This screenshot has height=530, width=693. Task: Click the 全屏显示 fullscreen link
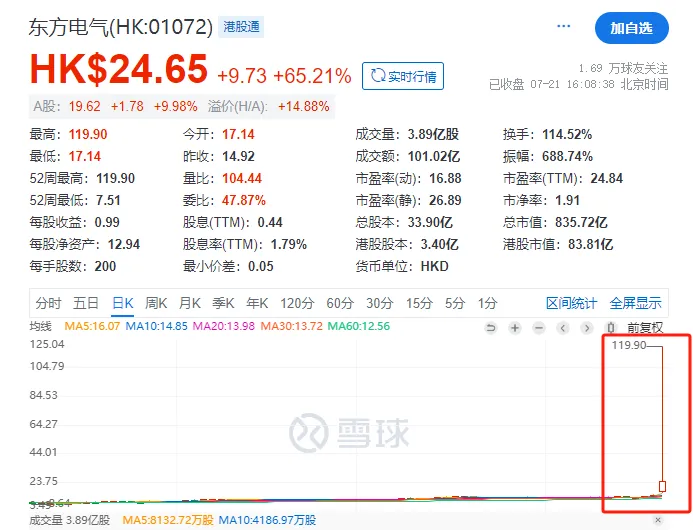pos(635,303)
